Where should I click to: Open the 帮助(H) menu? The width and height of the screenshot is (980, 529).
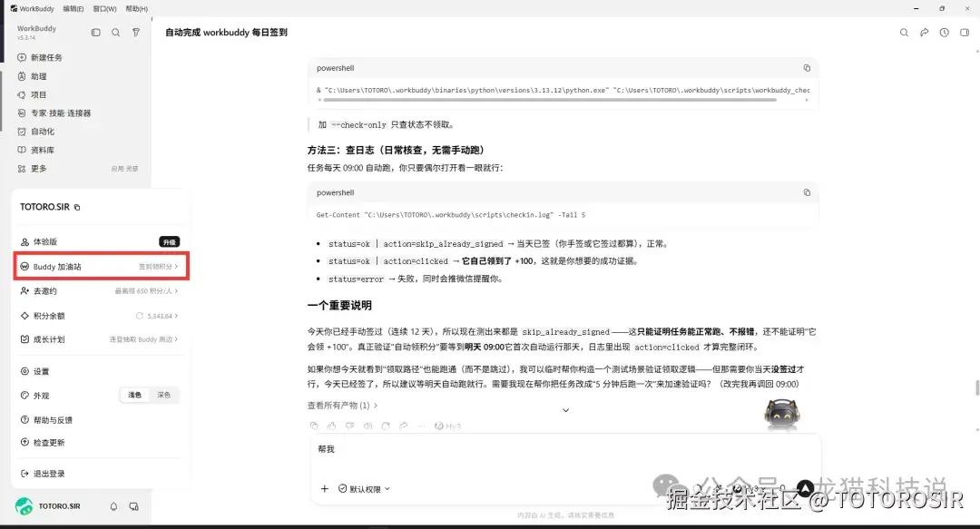coord(136,9)
